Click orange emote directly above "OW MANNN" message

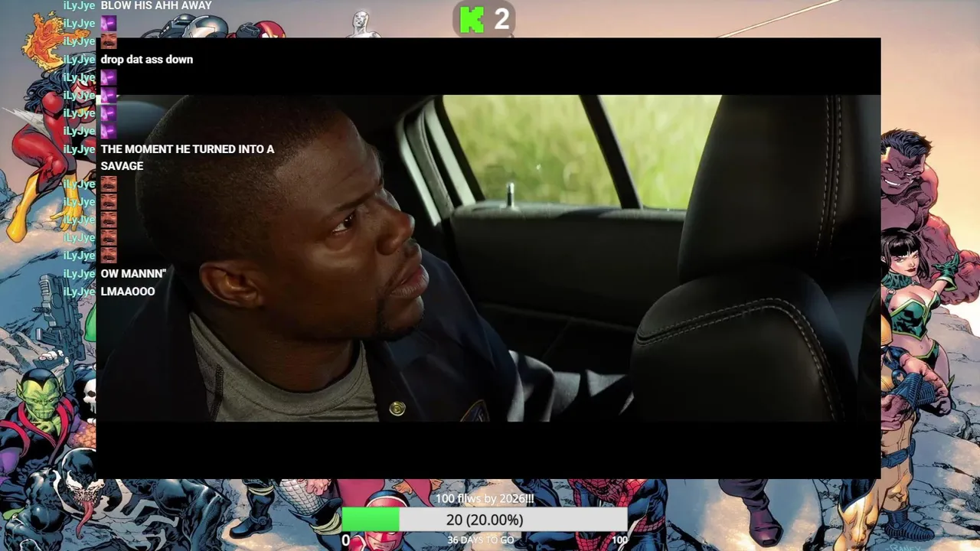tap(109, 256)
